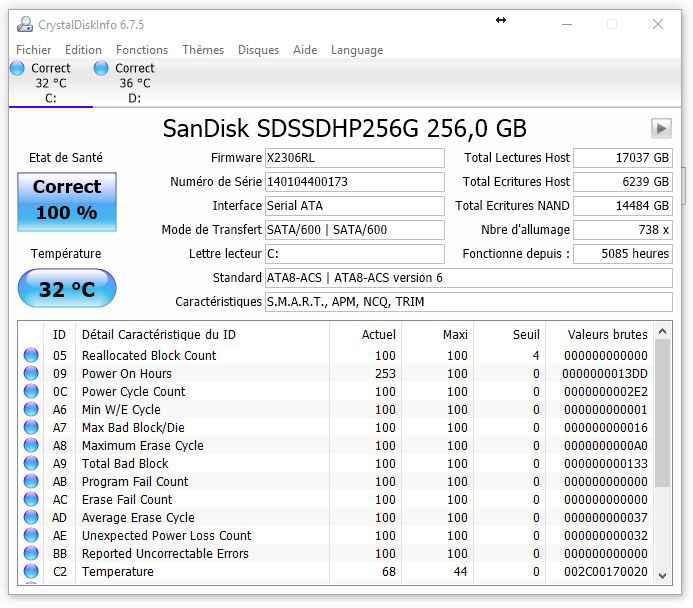
Task: Click the blue health orb of disk D:
Action: [x=101, y=68]
